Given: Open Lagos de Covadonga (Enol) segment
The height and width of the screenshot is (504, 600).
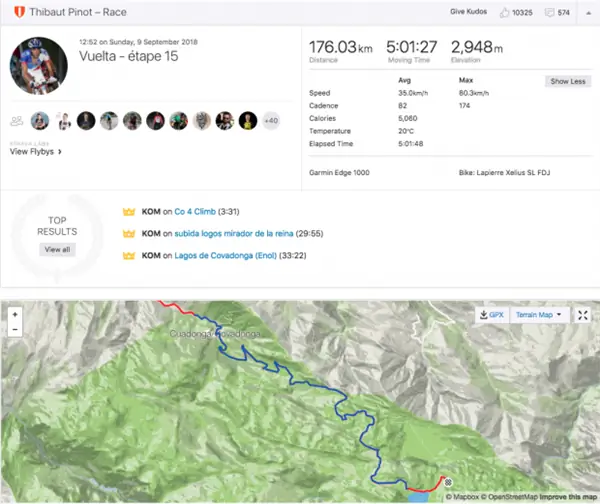Looking at the screenshot, I should click(x=225, y=255).
